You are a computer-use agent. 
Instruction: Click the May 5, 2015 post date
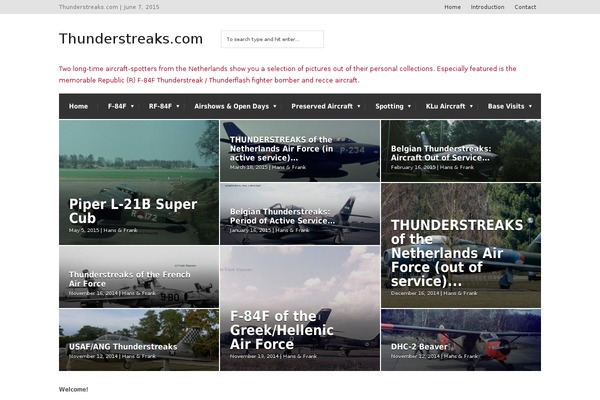coord(84,230)
